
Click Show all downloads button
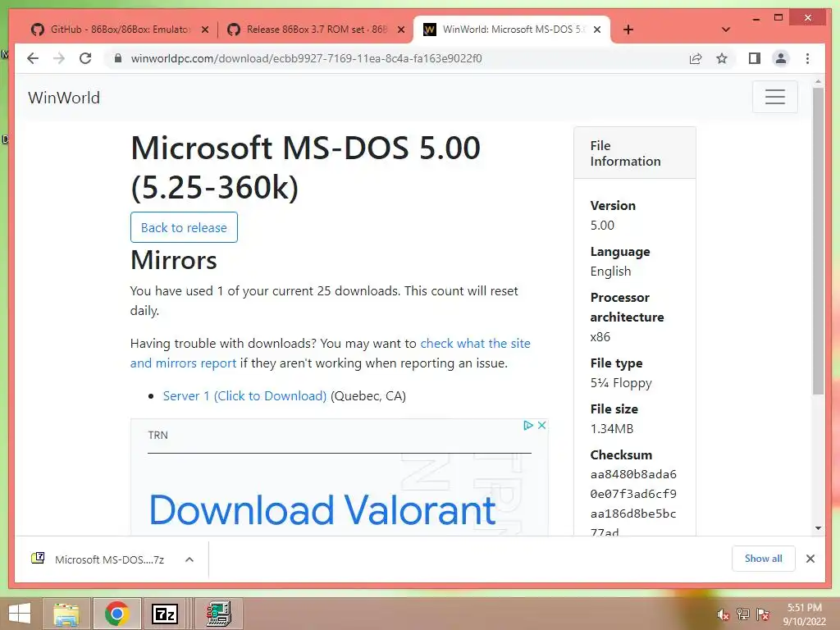[764, 558]
